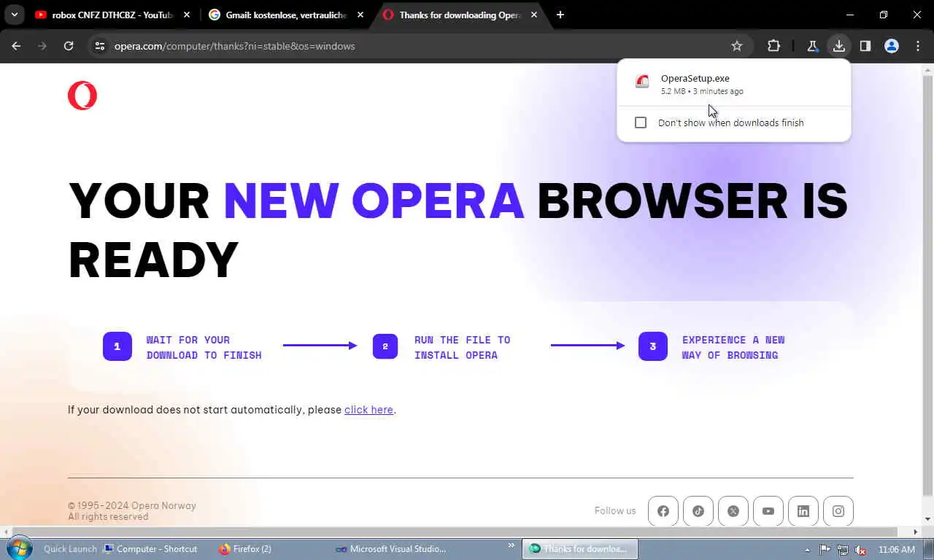Image resolution: width=934 pixels, height=560 pixels.
Task: Click the horizontal scrollbar thumb
Action: [455, 532]
